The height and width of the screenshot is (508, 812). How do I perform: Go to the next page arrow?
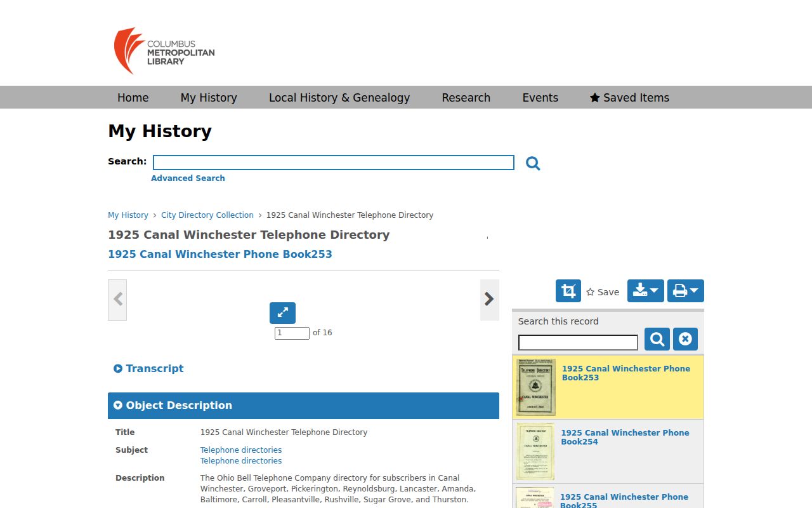(489, 300)
